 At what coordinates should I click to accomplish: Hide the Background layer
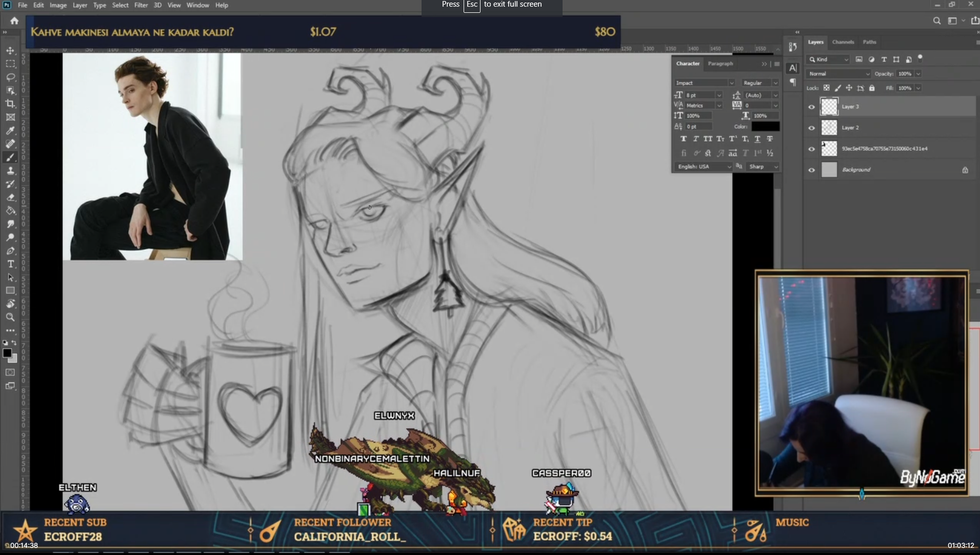point(811,170)
